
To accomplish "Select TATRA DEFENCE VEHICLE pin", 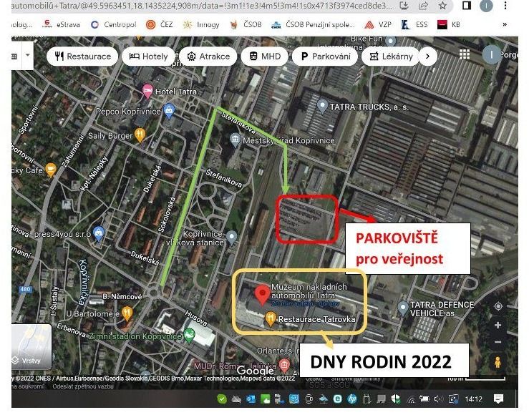I will coord(403,308).
